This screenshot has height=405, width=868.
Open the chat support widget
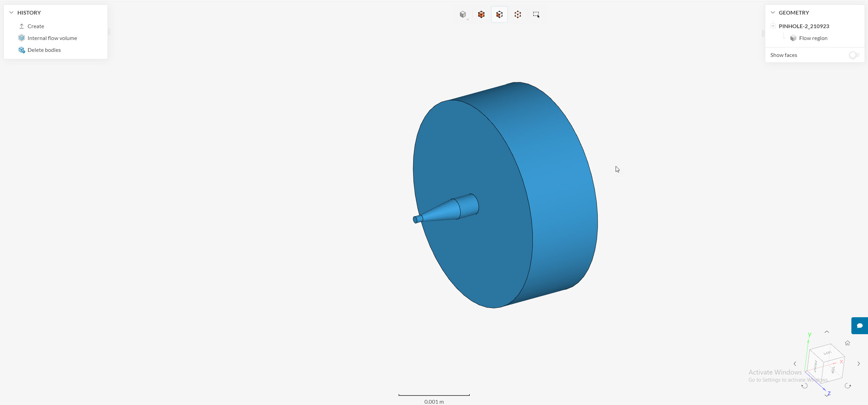point(859,326)
